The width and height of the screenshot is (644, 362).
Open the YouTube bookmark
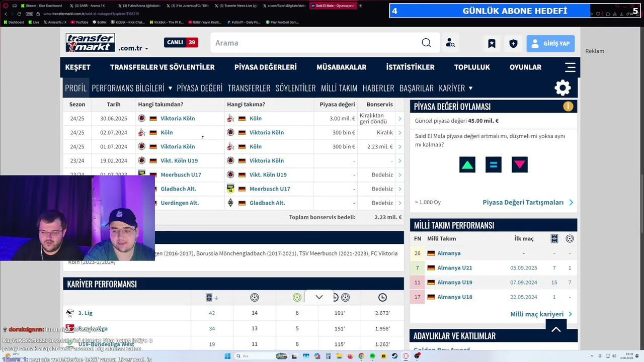pyautogui.click(x=79, y=22)
